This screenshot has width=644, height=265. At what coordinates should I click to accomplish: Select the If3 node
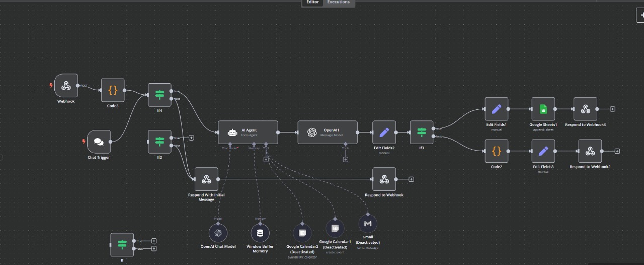point(422,132)
